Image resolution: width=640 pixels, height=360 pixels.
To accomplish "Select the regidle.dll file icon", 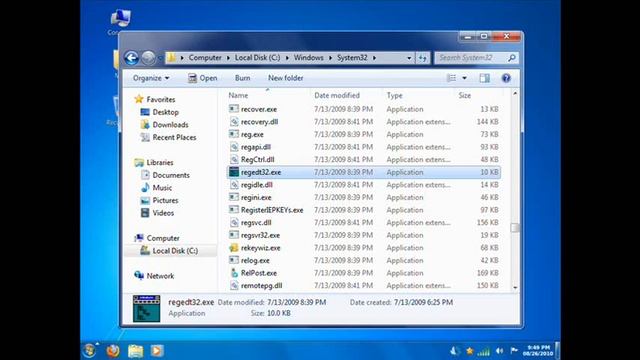I will tap(233, 185).
